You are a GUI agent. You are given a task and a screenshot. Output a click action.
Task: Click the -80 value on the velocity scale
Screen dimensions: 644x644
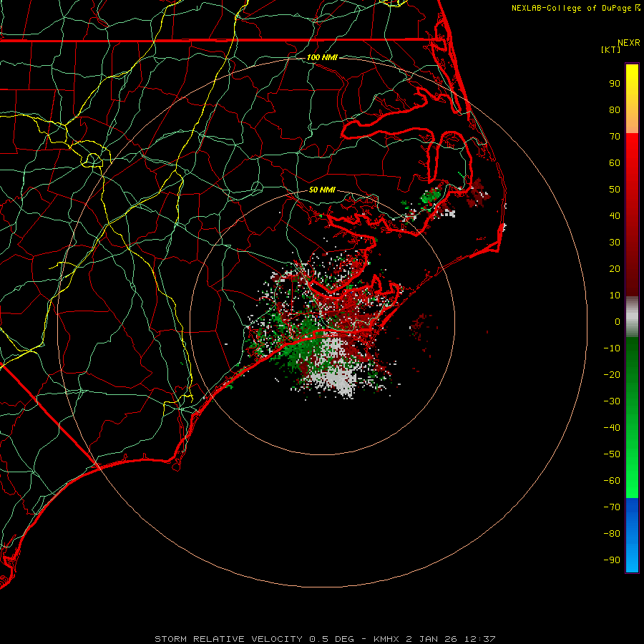[x=612, y=534]
